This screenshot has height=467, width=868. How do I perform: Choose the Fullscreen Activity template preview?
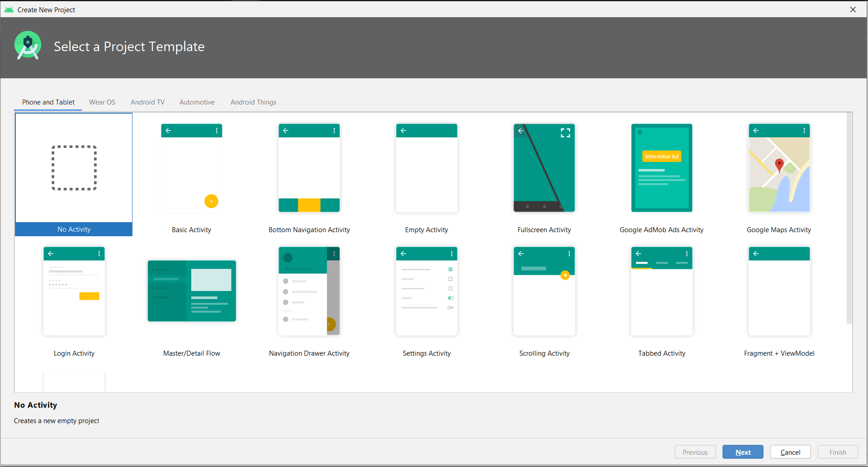click(544, 168)
